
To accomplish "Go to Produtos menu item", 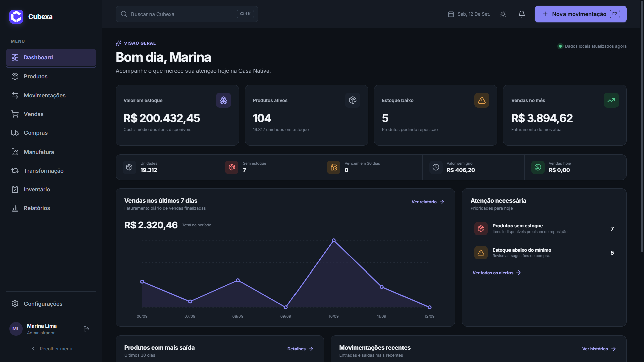I will (x=51, y=76).
